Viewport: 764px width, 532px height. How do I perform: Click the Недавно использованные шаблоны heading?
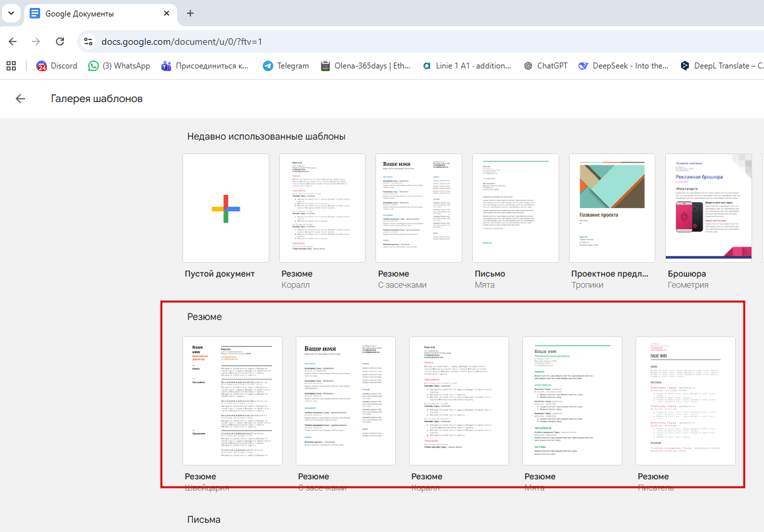267,137
